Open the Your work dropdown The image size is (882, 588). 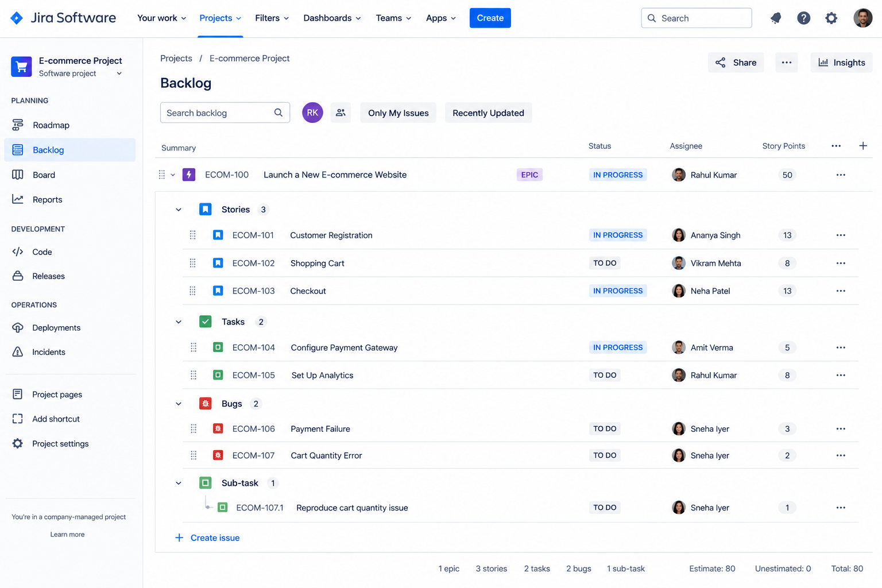click(162, 18)
